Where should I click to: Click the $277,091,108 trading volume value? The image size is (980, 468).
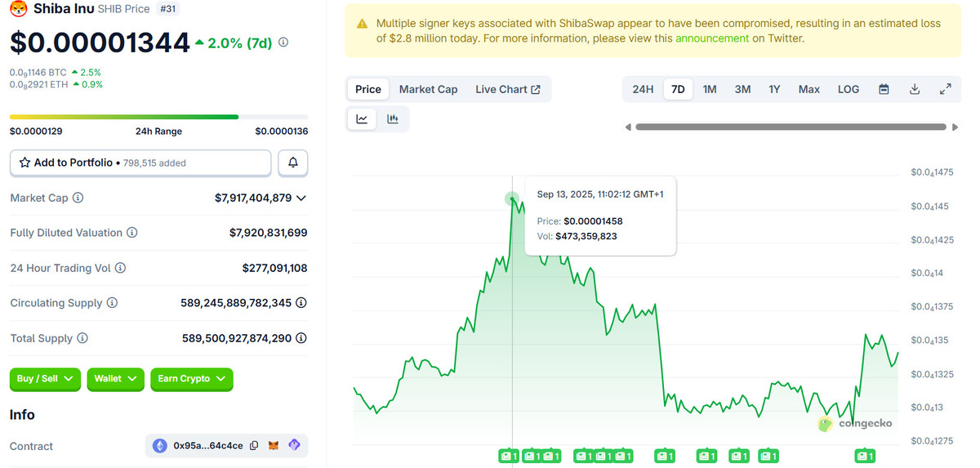click(x=275, y=268)
